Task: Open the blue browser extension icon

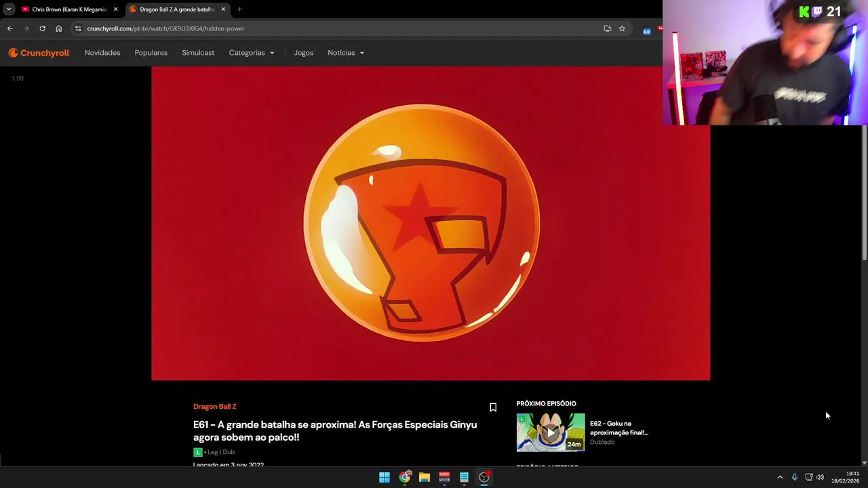Action: pos(647,30)
